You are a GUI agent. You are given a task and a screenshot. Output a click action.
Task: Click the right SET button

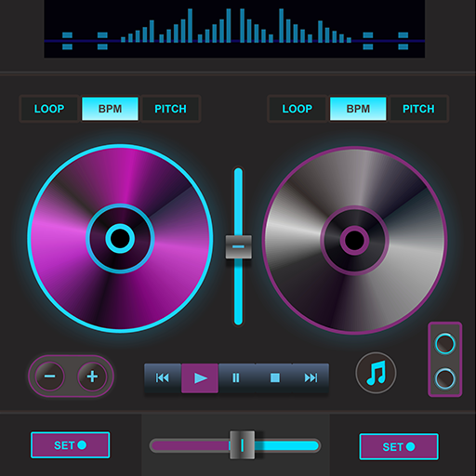pos(399,446)
